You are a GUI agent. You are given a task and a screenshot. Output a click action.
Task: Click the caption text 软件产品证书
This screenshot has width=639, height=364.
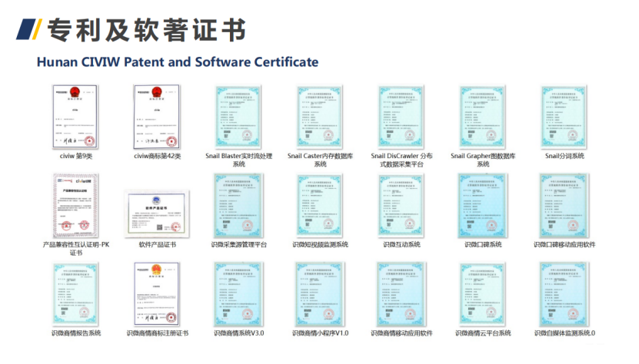[x=158, y=244]
